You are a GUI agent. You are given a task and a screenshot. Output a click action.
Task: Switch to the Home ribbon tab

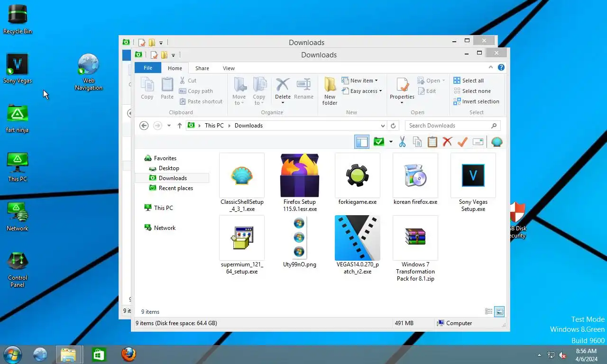click(x=175, y=68)
